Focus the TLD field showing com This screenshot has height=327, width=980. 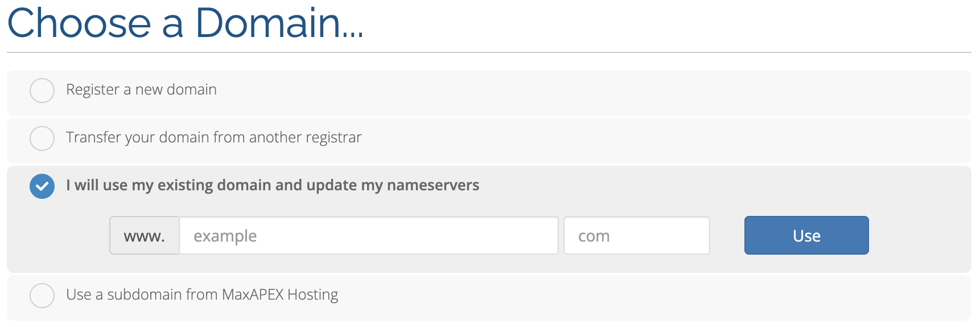(637, 235)
